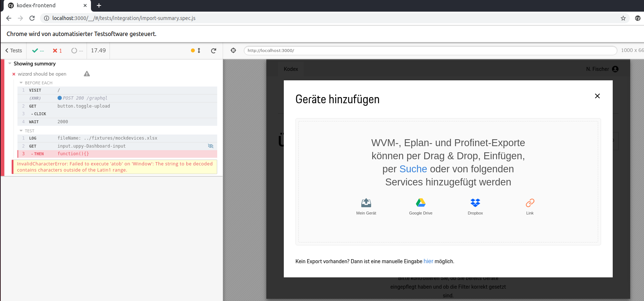Click the browser forward arrow
Viewport: 644px width, 301px height.
20,18
